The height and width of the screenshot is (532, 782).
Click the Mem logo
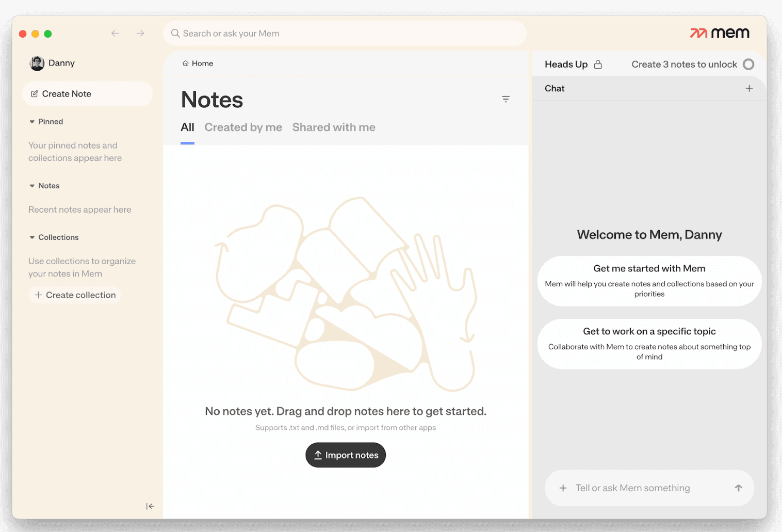point(719,33)
